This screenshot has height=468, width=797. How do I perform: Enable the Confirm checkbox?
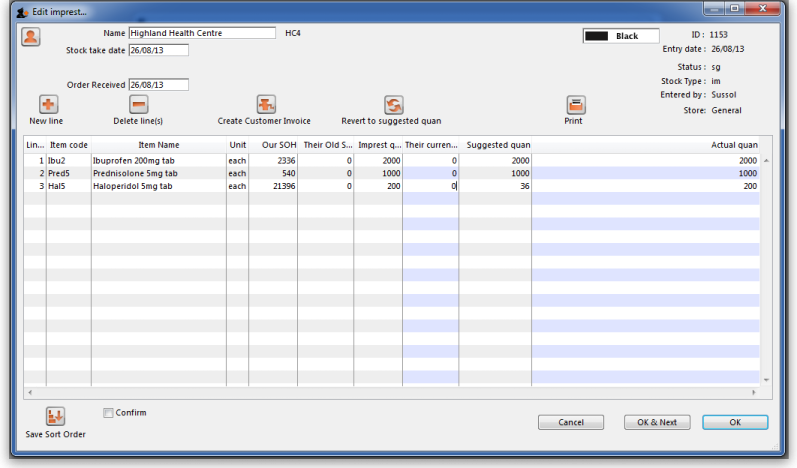[x=109, y=412]
